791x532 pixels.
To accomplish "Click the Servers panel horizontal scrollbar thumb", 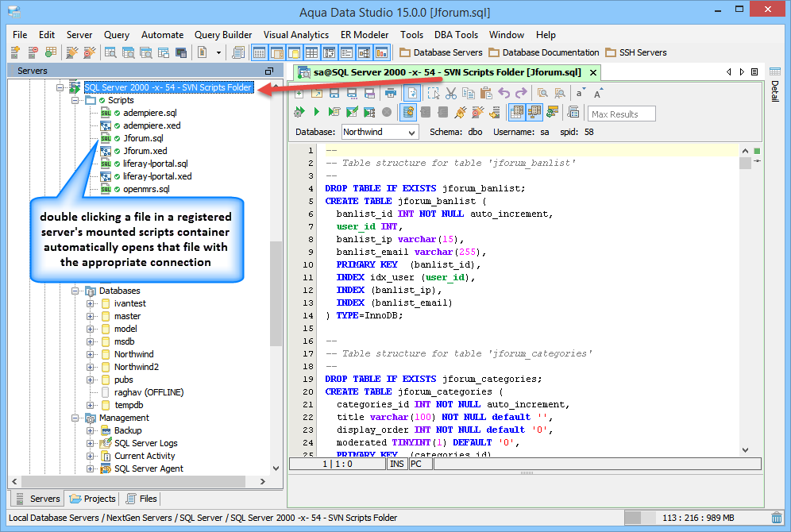I will (x=133, y=481).
